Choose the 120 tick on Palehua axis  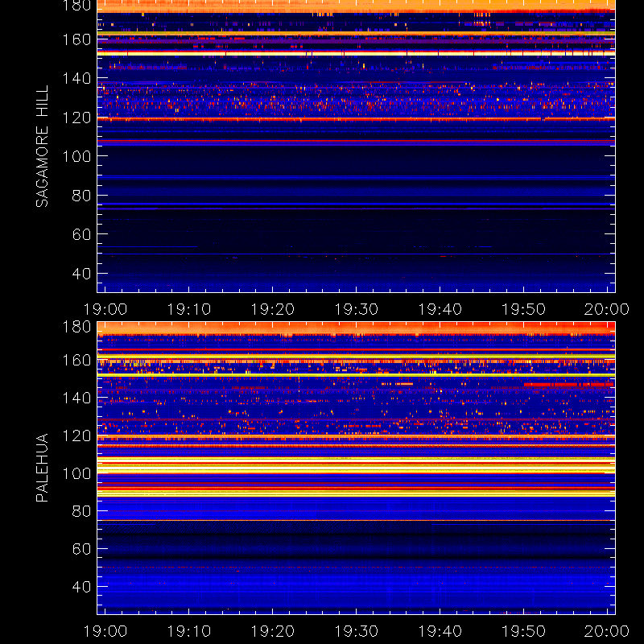click(76, 436)
